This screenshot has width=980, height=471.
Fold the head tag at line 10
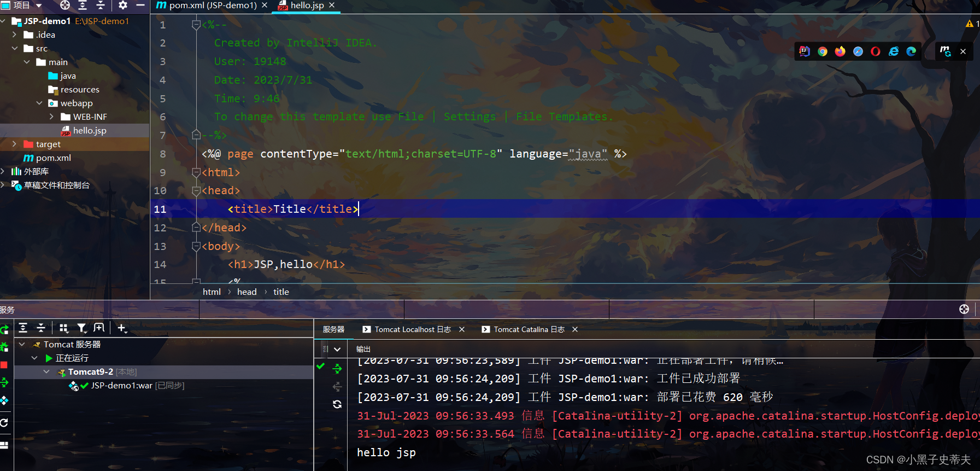pos(196,190)
